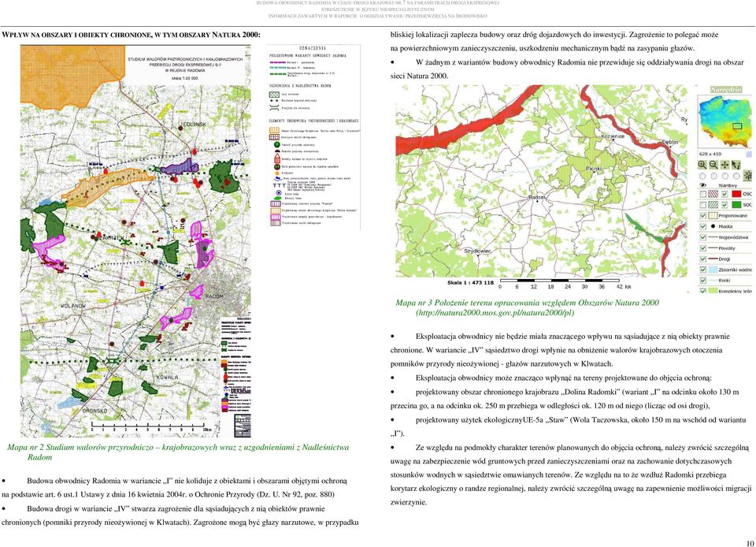Select the third radio button under tools
Image resolution: width=756 pixels, height=547 pixels.
(x=725, y=176)
